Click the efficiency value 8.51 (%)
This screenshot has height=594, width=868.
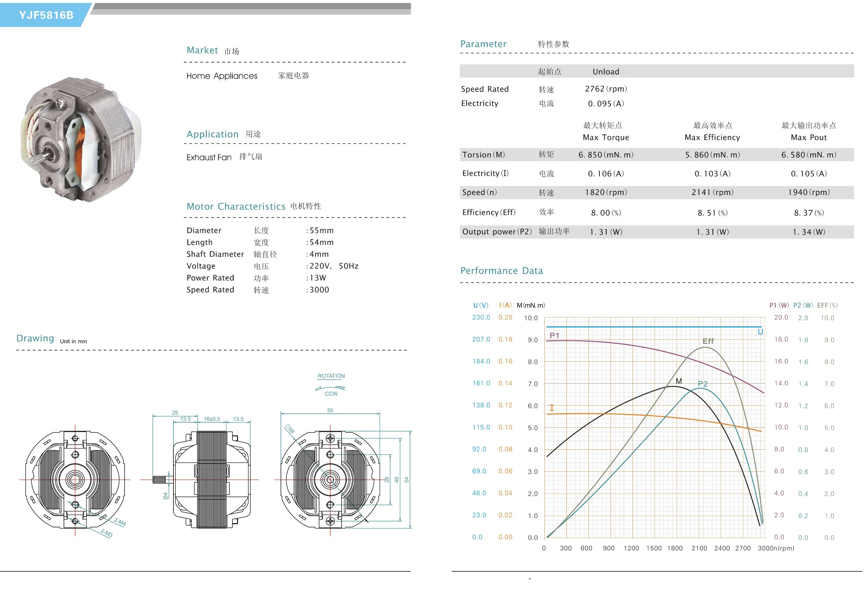coord(712,213)
